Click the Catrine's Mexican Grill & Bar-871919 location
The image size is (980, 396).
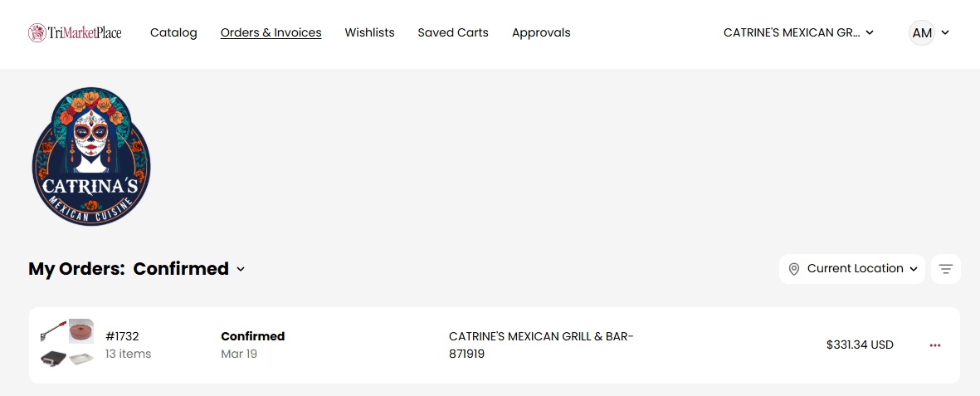pos(541,345)
